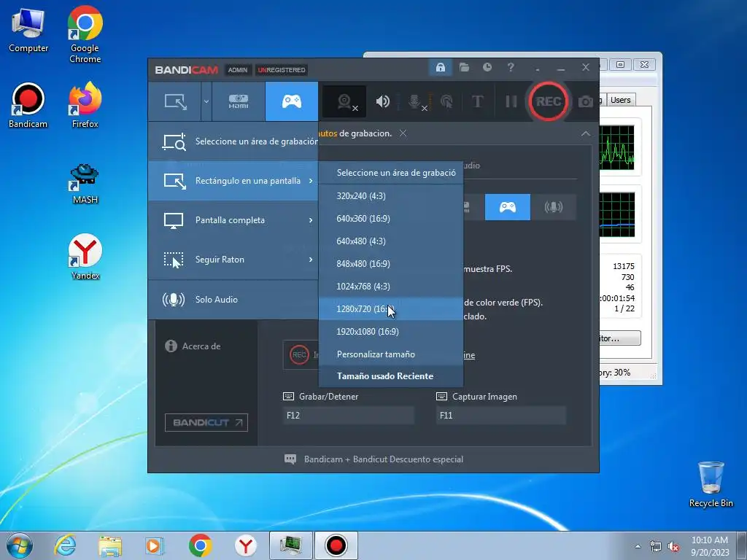This screenshot has height=560, width=747.
Task: Click the lock icon in title bar
Action: click(440, 67)
